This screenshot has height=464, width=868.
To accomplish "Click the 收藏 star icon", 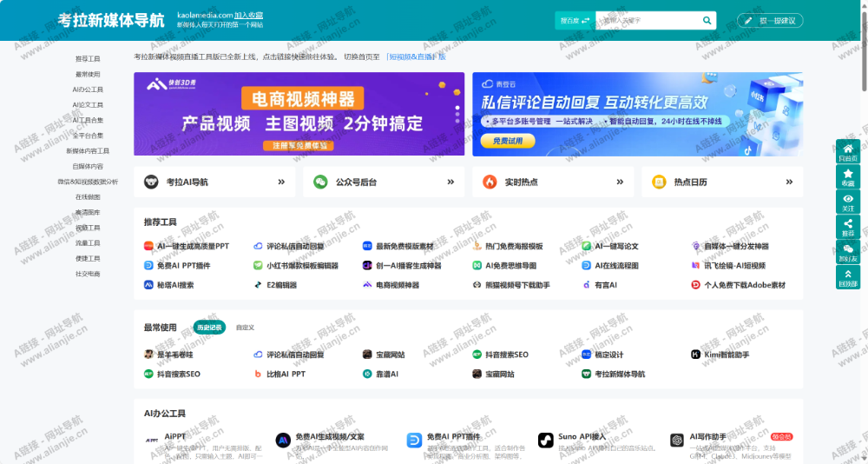I will pos(847,174).
